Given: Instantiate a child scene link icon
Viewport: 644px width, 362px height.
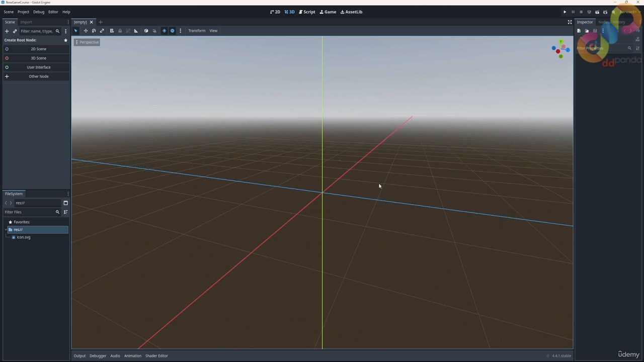Looking at the screenshot, I should tap(15, 31).
